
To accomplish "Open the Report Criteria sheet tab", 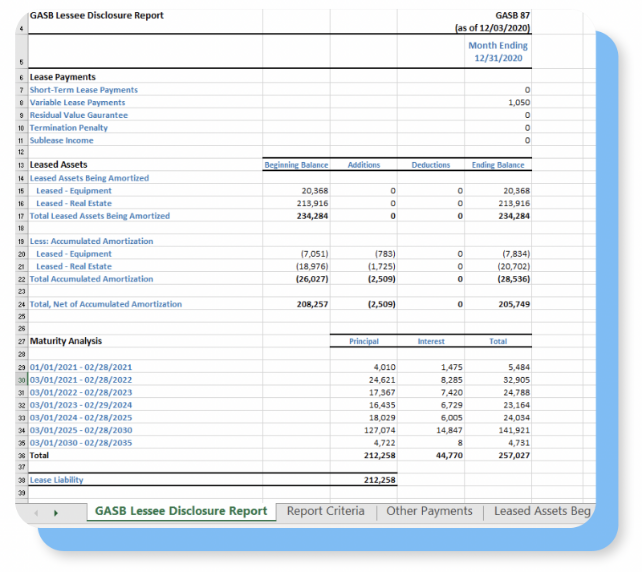I will (326, 511).
